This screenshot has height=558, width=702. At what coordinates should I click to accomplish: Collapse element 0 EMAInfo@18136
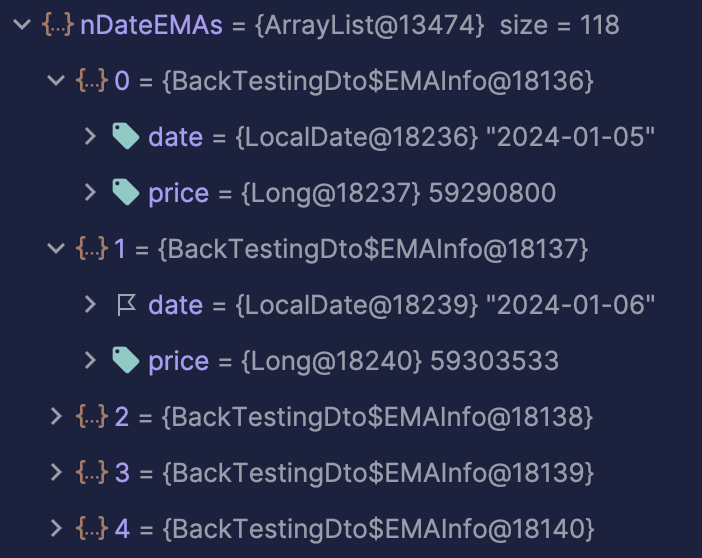(x=56, y=81)
